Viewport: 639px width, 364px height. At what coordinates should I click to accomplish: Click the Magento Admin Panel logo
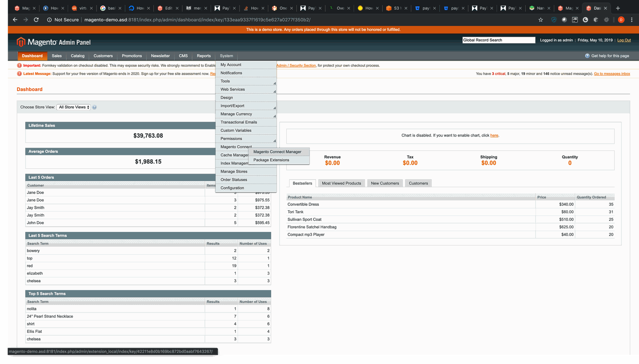click(x=54, y=42)
